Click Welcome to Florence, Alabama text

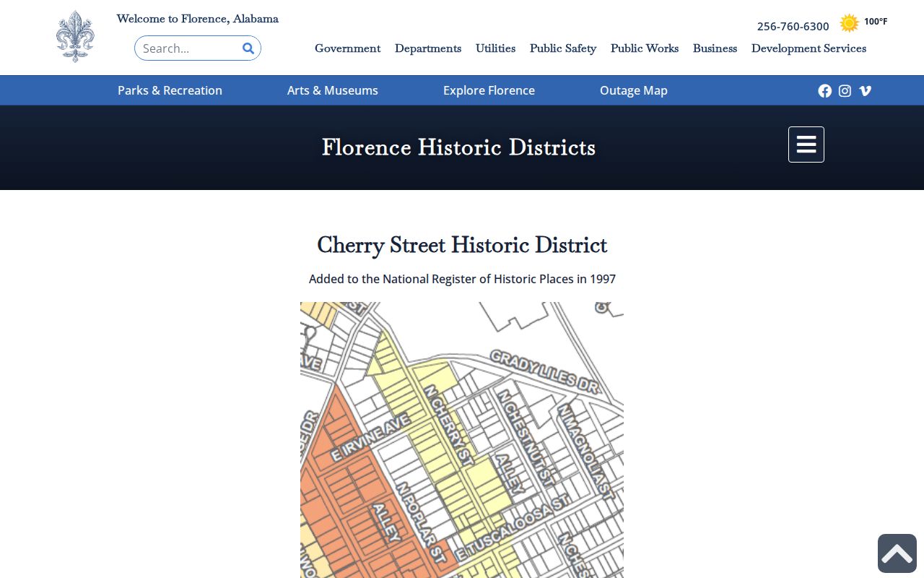coord(198,19)
